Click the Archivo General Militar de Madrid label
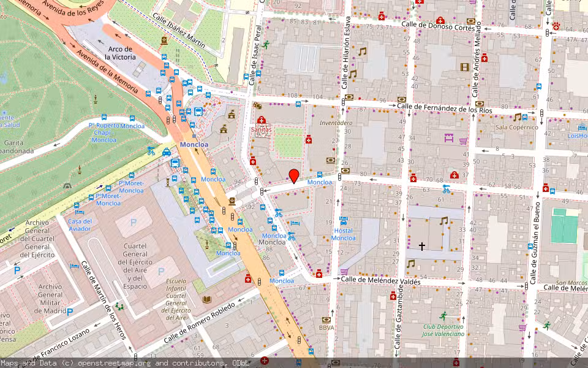 coord(50,299)
